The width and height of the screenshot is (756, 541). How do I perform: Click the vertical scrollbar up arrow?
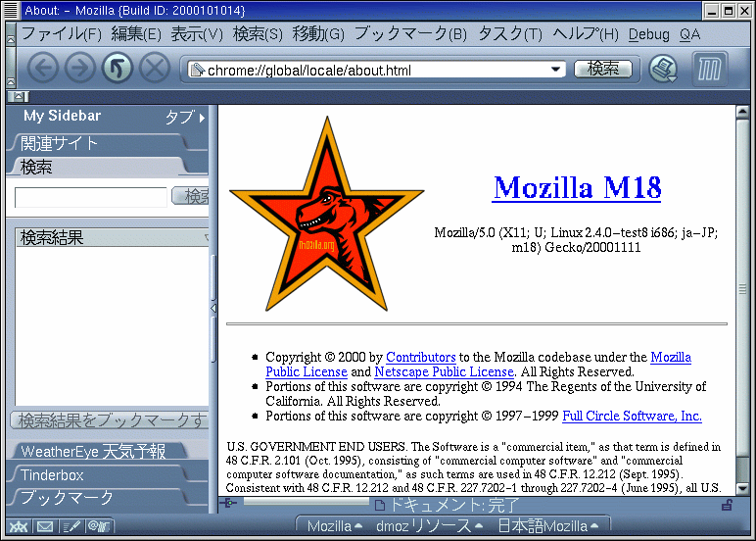(x=742, y=112)
